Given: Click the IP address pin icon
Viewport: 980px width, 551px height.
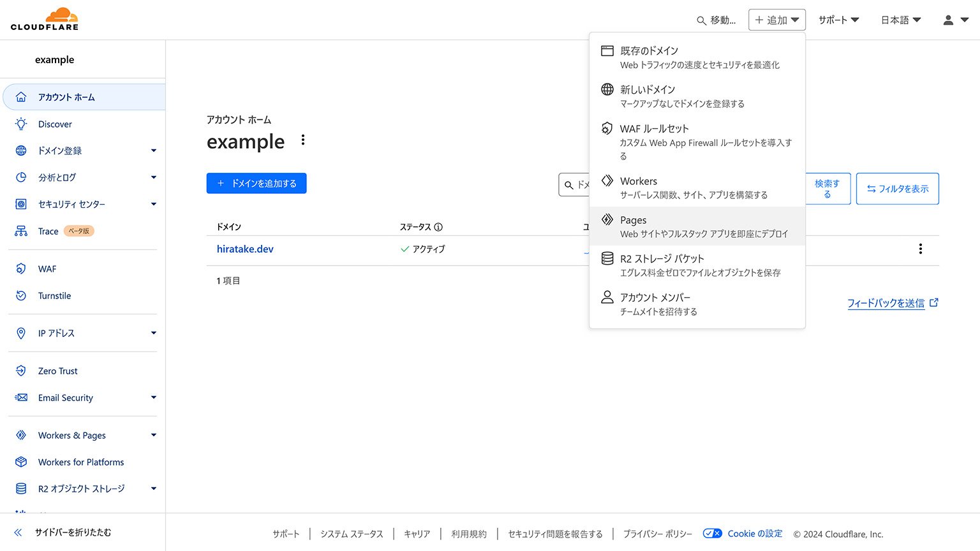Looking at the screenshot, I should pyautogui.click(x=21, y=333).
